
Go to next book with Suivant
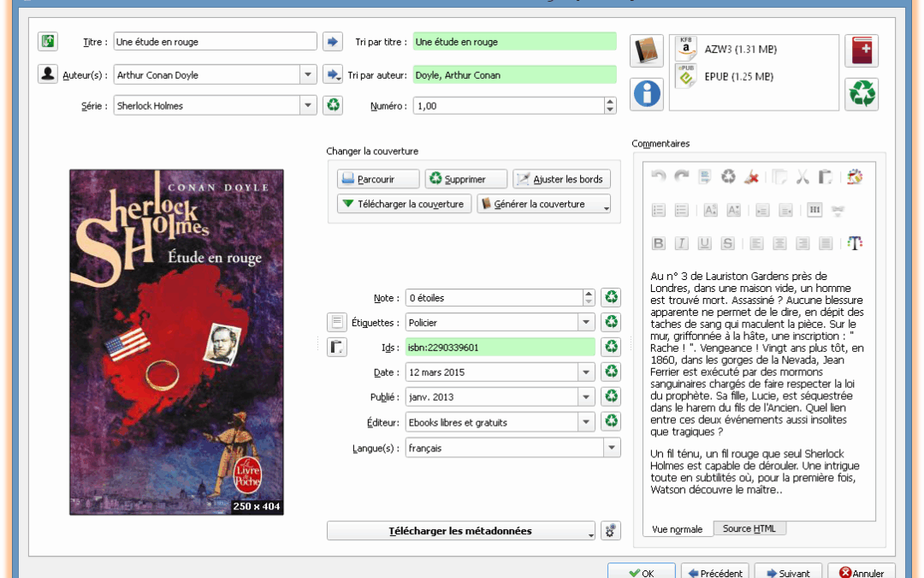(788, 572)
